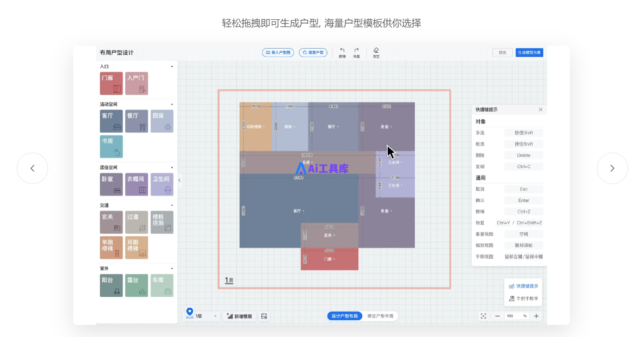Pick the 过道 corridor tile
Screen dimensions: 644x337
pyautogui.click(x=136, y=222)
